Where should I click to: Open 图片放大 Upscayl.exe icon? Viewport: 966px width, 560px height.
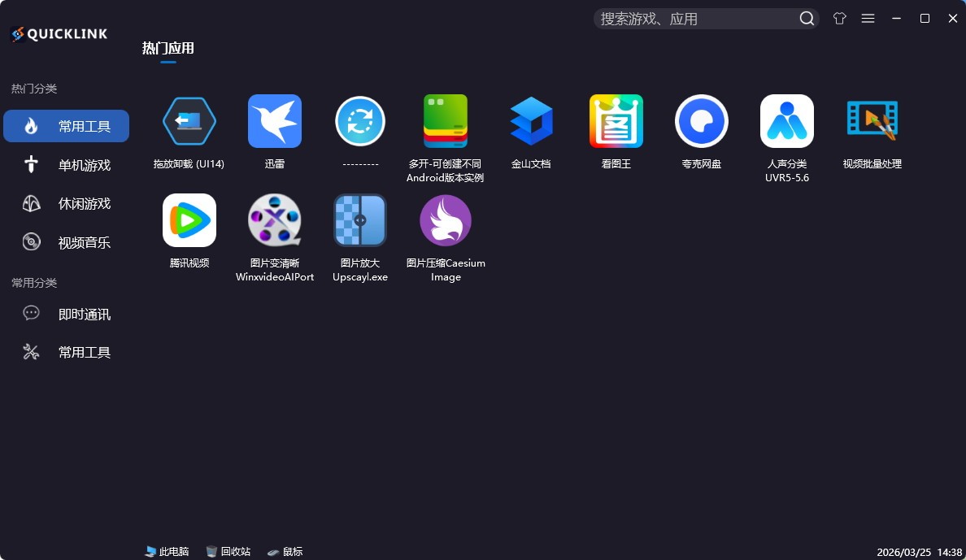point(360,220)
